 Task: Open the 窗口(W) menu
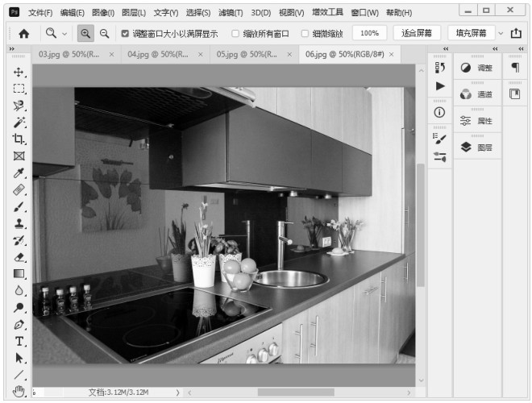click(364, 13)
